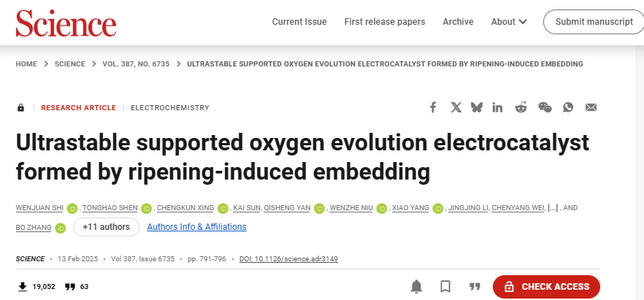
Task: Click the cite quotation-mark icon
Action: 475,286
